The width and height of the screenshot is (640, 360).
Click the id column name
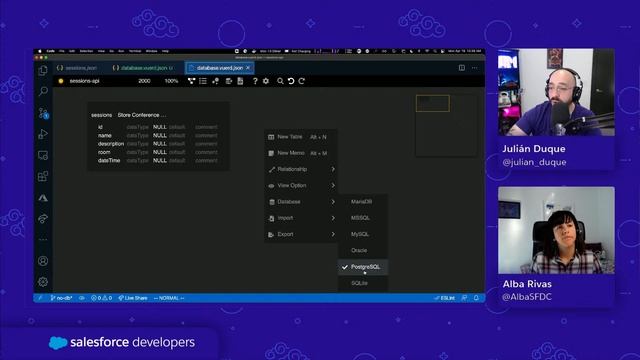[x=100, y=127]
